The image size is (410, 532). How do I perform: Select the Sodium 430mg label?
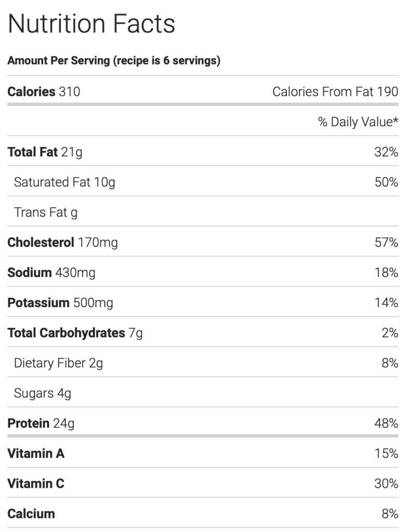[51, 273]
